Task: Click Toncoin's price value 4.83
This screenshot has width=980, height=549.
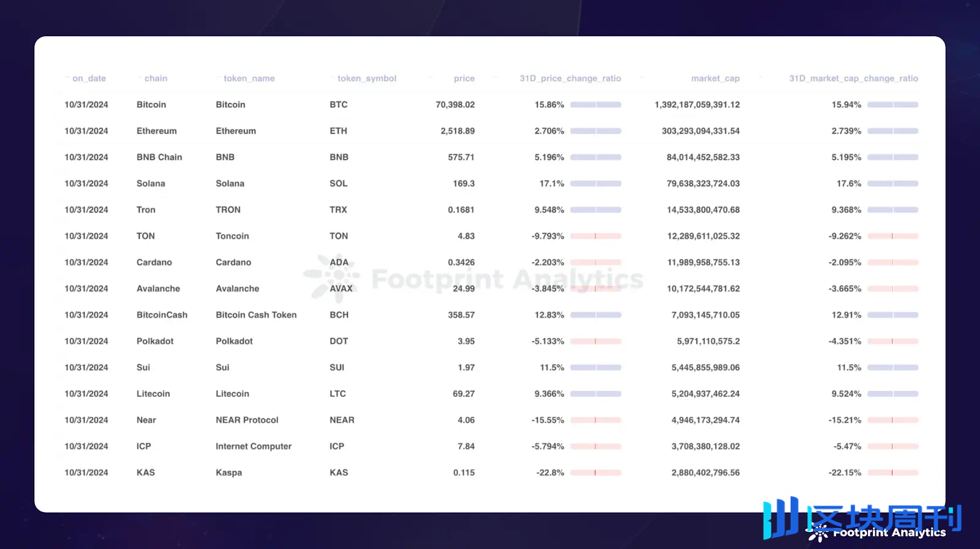Action: point(466,237)
